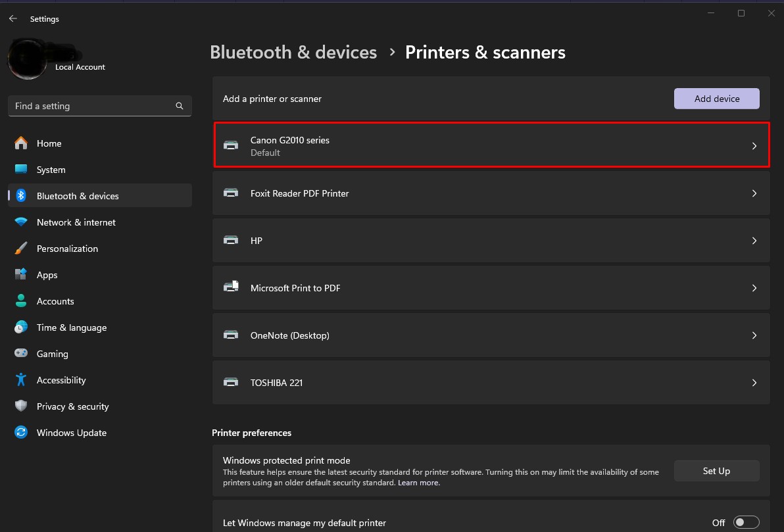Click the user profile avatar picture
This screenshot has width=784, height=532.
coord(27,59)
